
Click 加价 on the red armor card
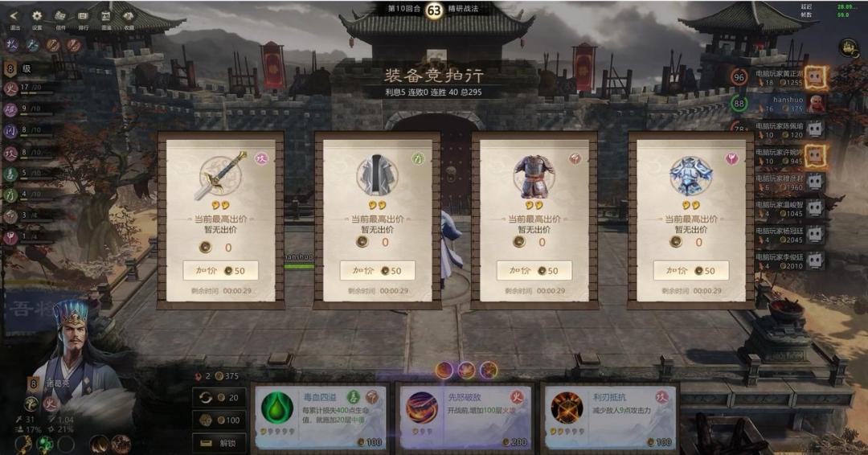534,271
